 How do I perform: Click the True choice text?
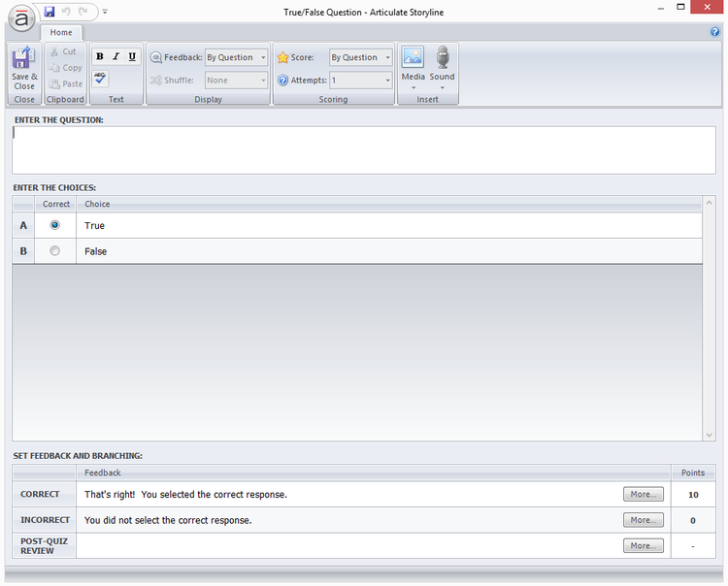click(x=94, y=225)
